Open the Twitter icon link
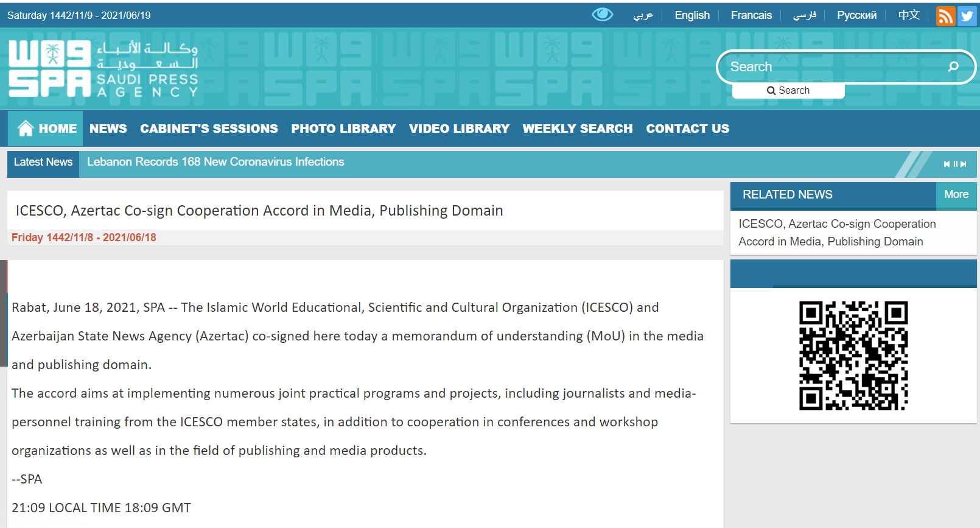Screen dimensions: 980x528 click(x=967, y=16)
